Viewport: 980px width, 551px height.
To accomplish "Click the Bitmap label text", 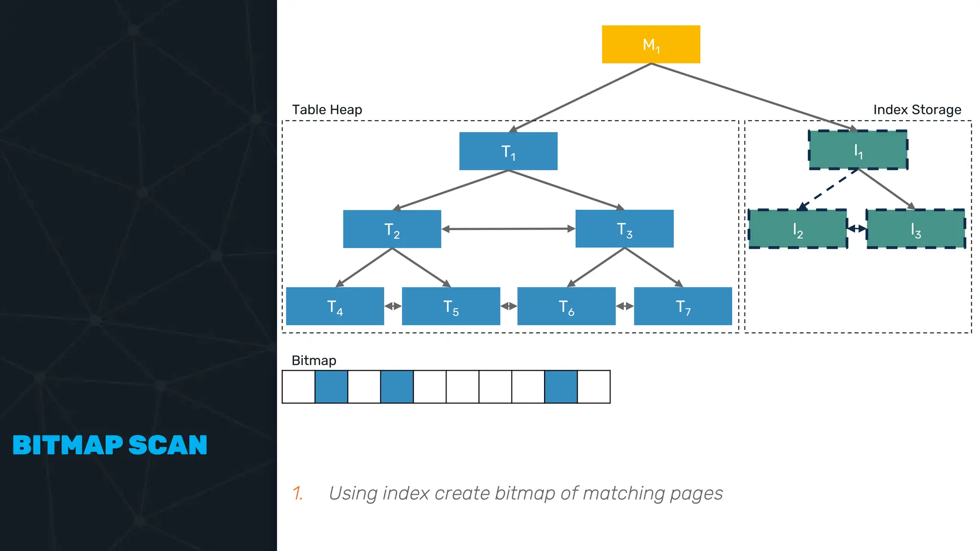I will click(314, 361).
